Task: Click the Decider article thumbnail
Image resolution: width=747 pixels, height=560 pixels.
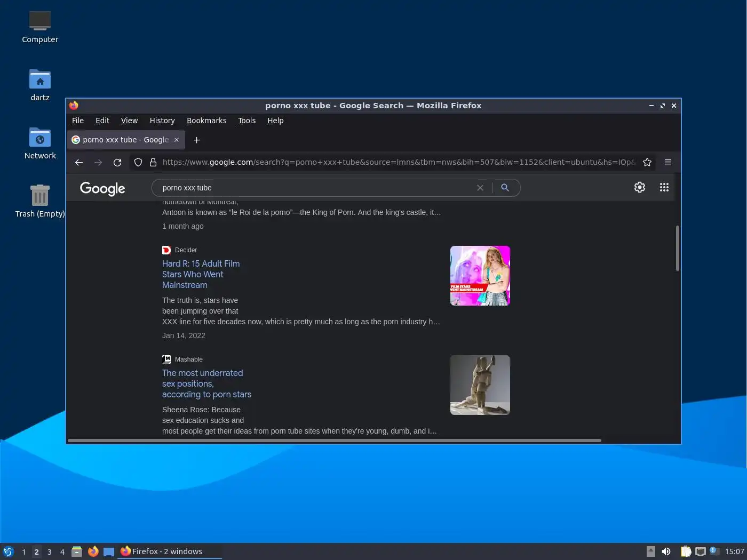Action: tap(480, 276)
